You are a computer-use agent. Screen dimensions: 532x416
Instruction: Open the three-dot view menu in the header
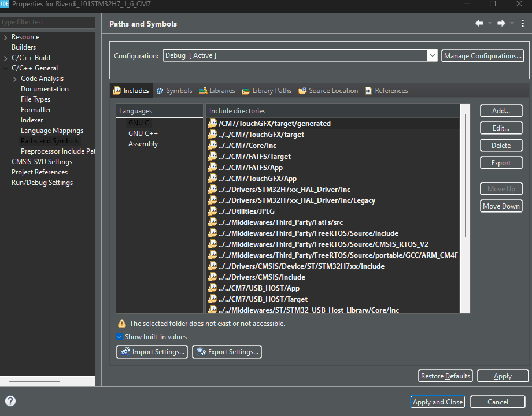pyautogui.click(x=524, y=23)
